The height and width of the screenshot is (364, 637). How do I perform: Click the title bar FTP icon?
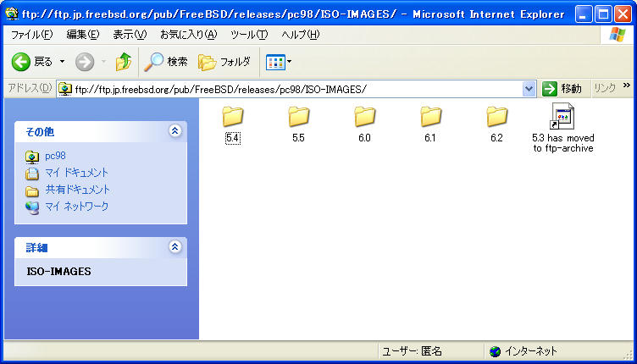(x=12, y=14)
